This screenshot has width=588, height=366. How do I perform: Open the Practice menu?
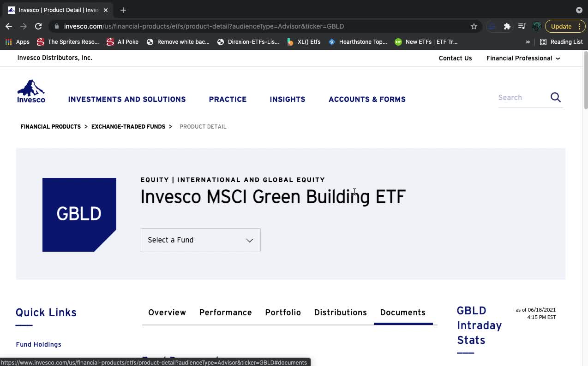pos(228,99)
